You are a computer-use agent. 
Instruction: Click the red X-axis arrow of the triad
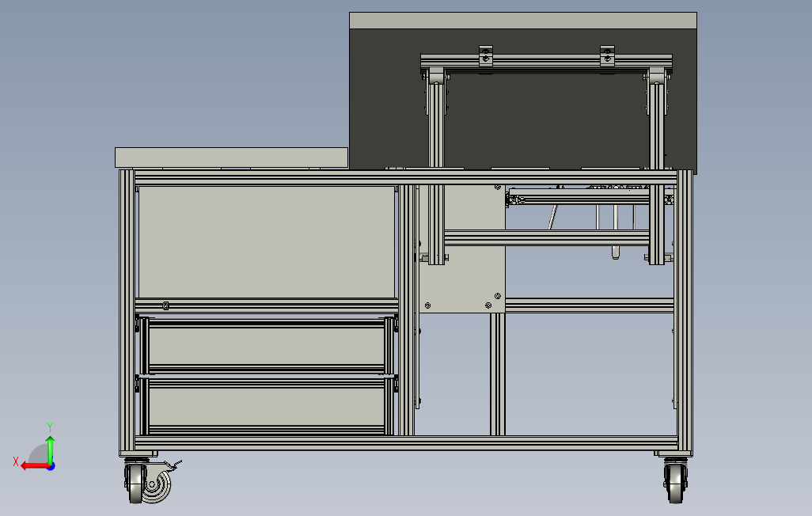pos(35,466)
